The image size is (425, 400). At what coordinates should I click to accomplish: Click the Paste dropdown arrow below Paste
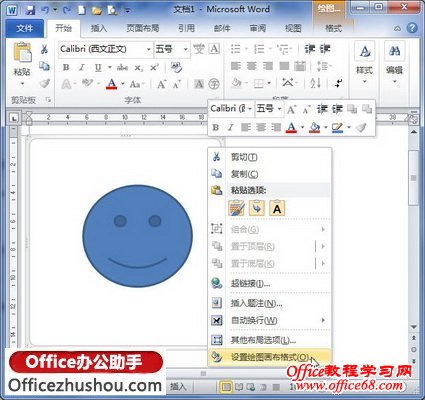(x=22, y=84)
